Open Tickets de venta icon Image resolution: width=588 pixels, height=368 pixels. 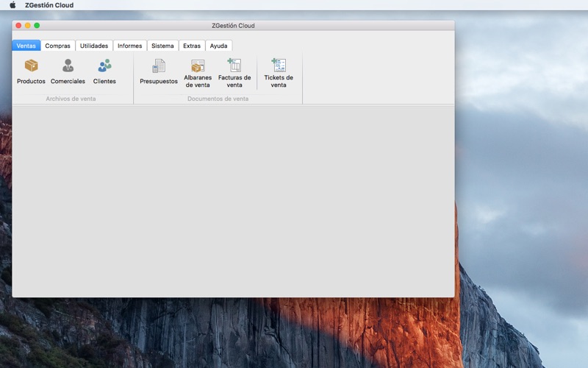[x=279, y=65]
